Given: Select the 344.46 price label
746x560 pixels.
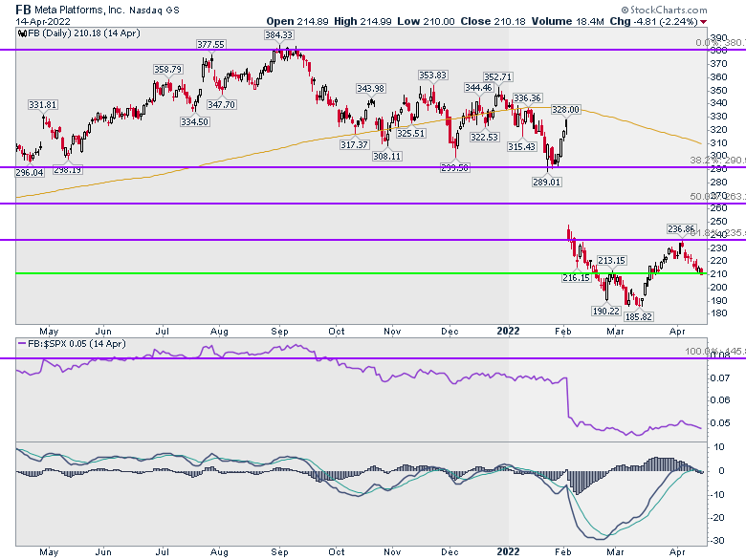Looking at the screenshot, I should point(478,88).
